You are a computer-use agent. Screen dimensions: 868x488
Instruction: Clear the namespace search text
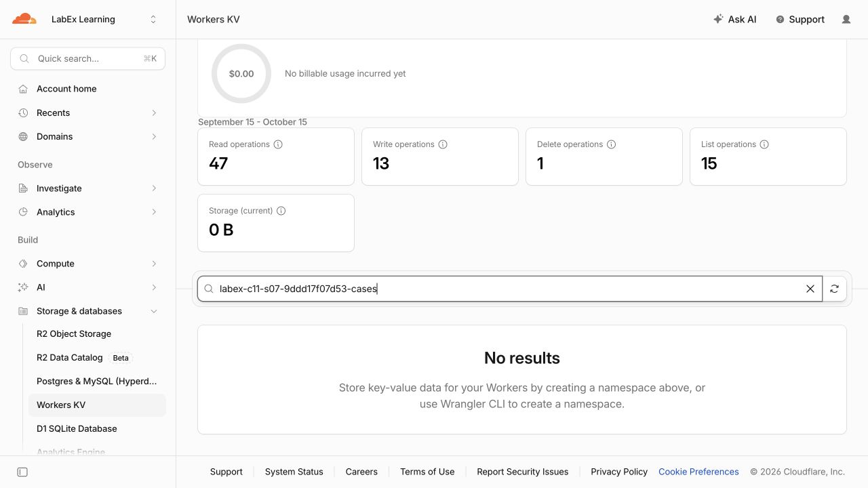tap(810, 289)
